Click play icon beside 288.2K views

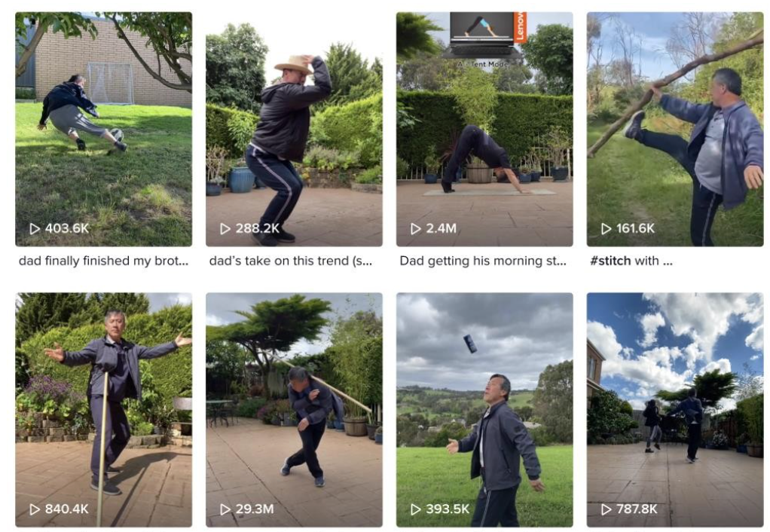tap(225, 229)
